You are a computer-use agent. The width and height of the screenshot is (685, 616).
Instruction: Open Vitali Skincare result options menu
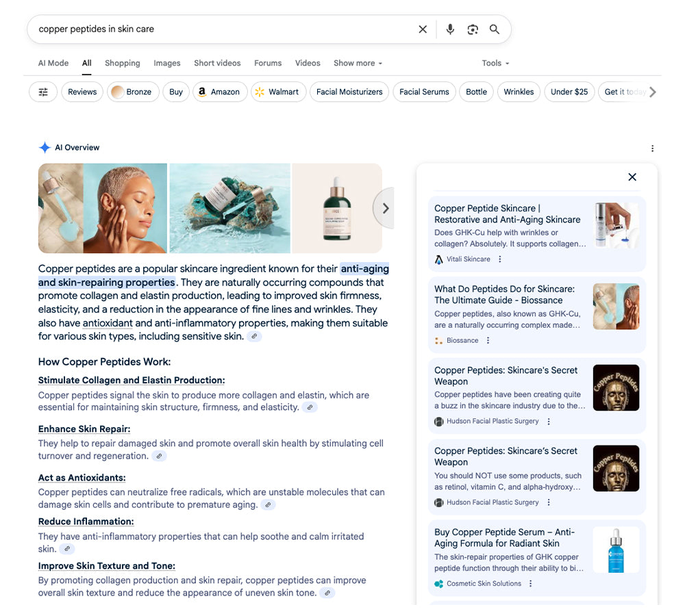pos(500,259)
